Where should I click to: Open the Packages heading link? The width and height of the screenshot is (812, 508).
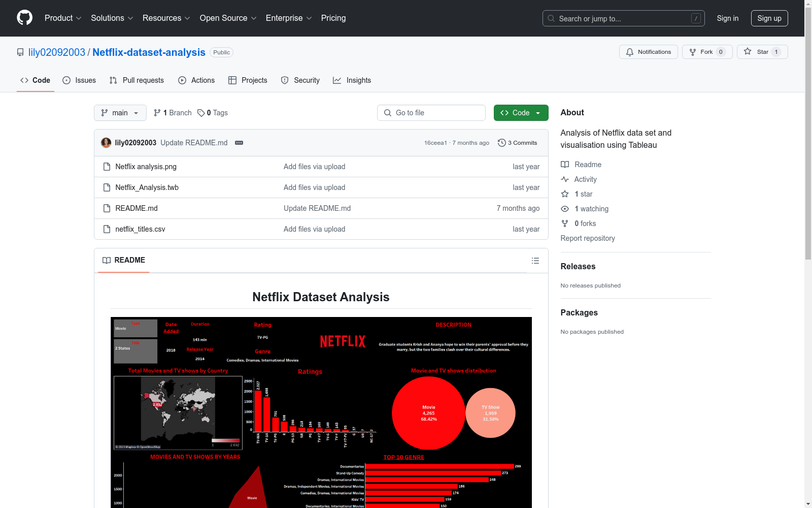[x=579, y=312]
